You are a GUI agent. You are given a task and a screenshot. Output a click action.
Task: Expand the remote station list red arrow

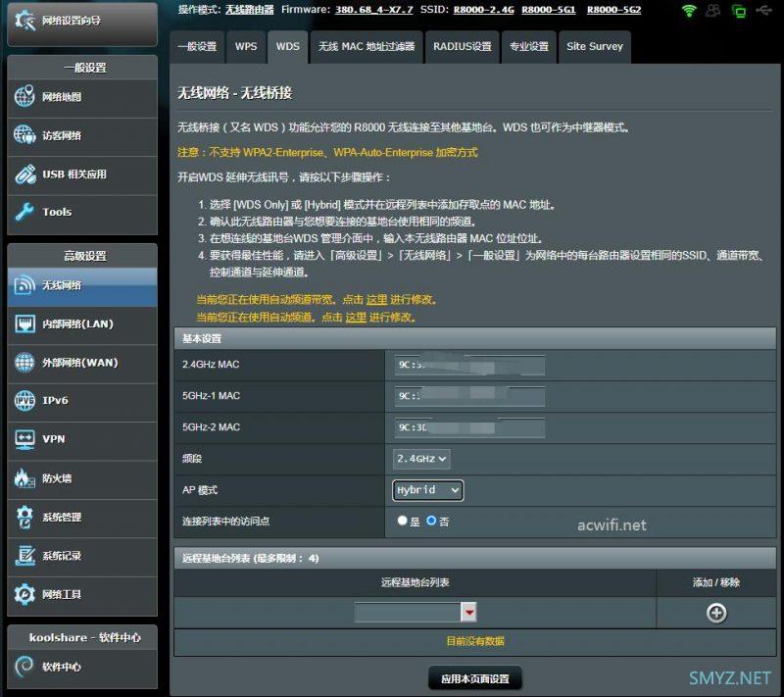coord(468,612)
